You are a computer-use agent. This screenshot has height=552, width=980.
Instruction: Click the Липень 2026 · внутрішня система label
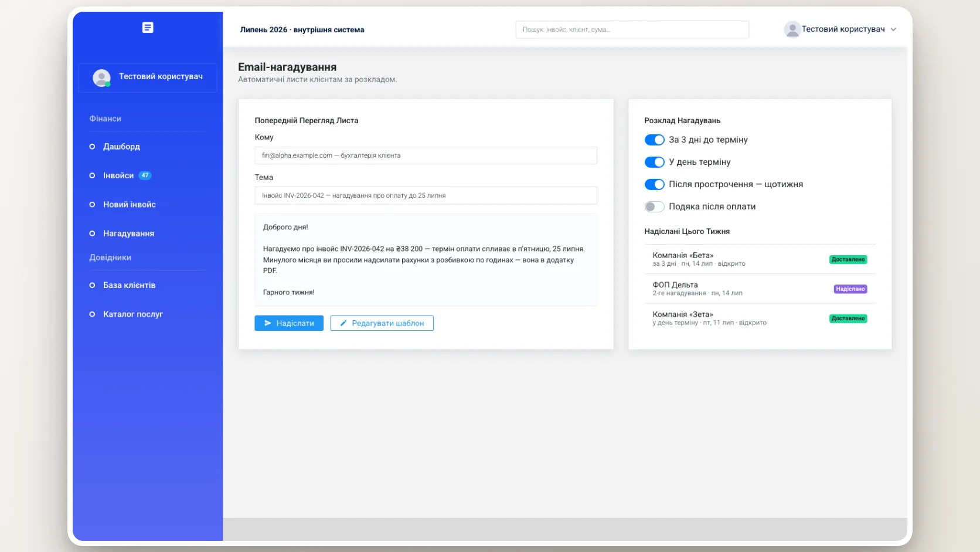(302, 29)
